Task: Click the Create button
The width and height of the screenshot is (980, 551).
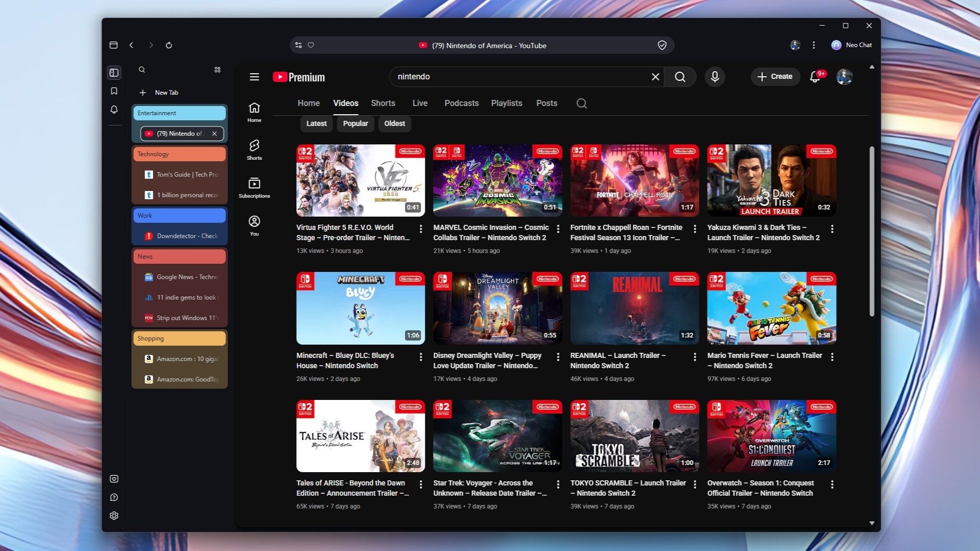Action: point(775,77)
